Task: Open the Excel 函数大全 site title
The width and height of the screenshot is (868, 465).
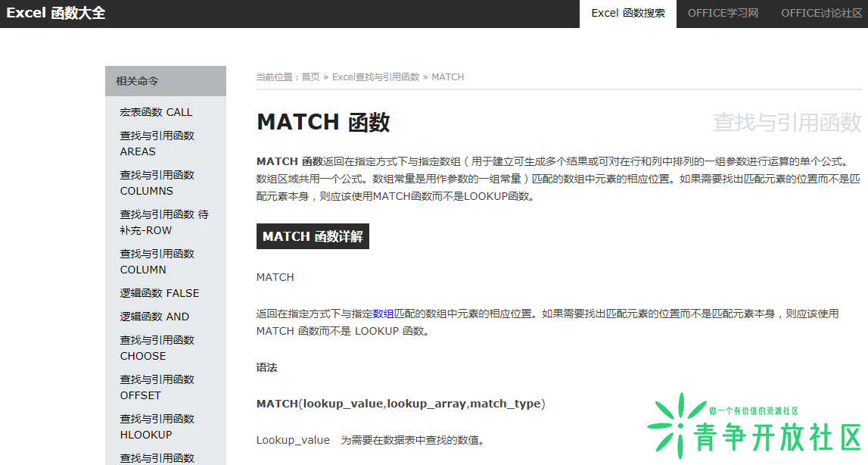Action: coord(56,13)
